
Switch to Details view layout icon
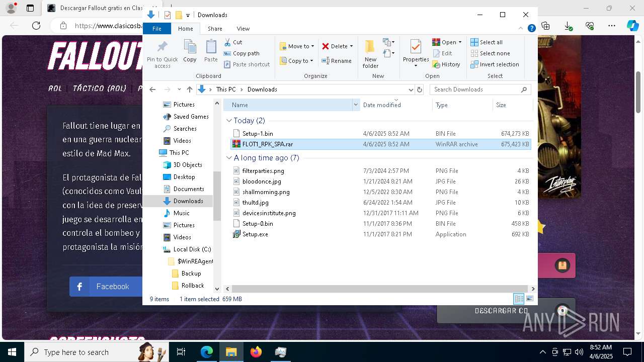519,299
